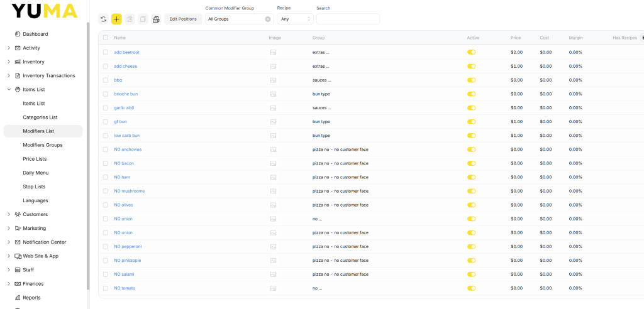Click the YUMA logo
The image size is (644, 309).
45,11
